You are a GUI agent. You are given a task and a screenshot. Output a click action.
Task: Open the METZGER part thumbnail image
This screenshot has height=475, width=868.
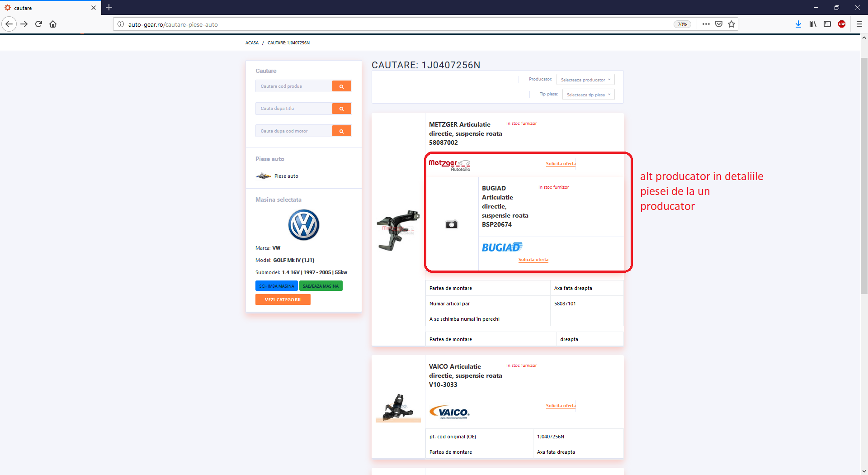[x=398, y=230]
